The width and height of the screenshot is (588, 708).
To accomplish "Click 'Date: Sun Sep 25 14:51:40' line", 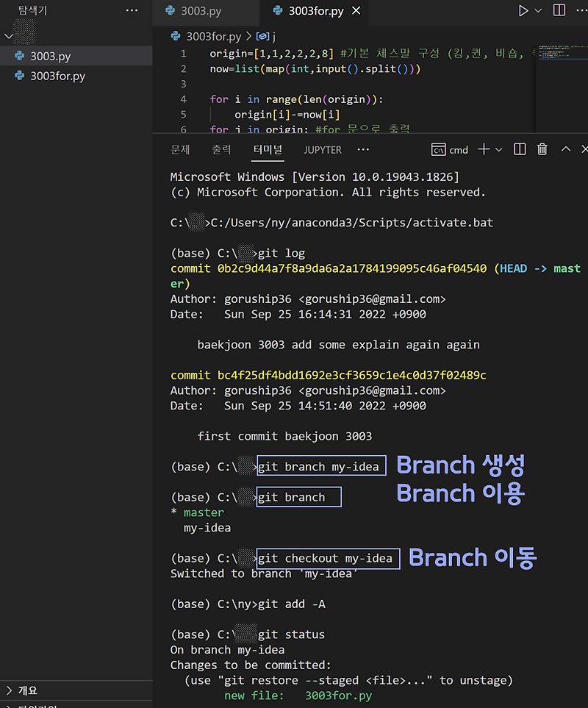I will point(298,406).
